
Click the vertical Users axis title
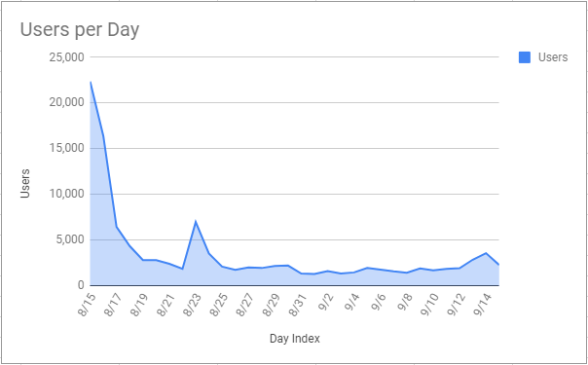coord(24,184)
